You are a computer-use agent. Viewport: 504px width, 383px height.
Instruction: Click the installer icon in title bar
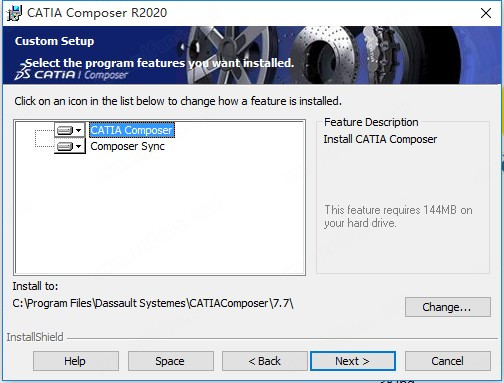coord(14,13)
